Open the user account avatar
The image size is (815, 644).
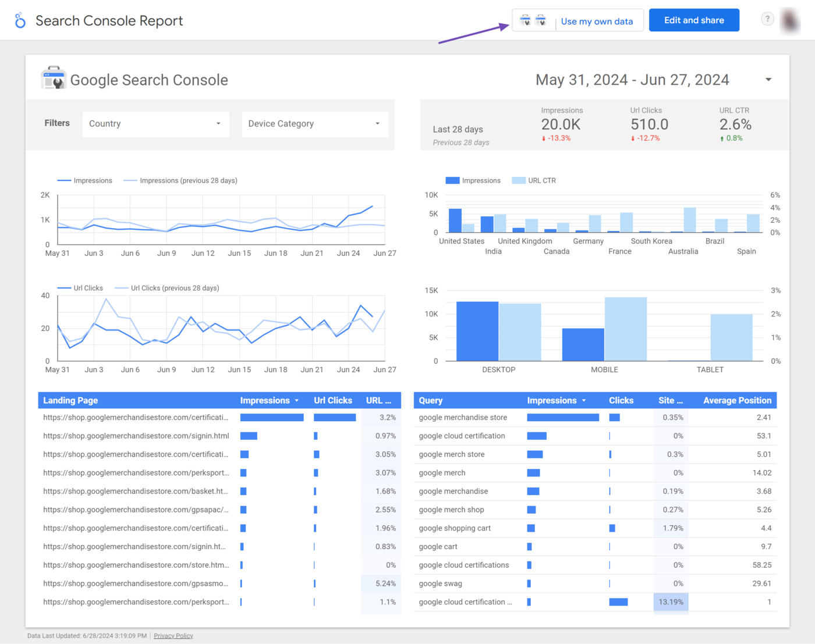(790, 20)
